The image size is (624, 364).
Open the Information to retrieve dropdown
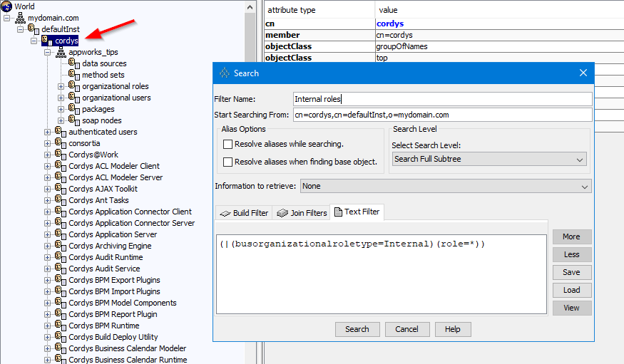click(x=446, y=186)
